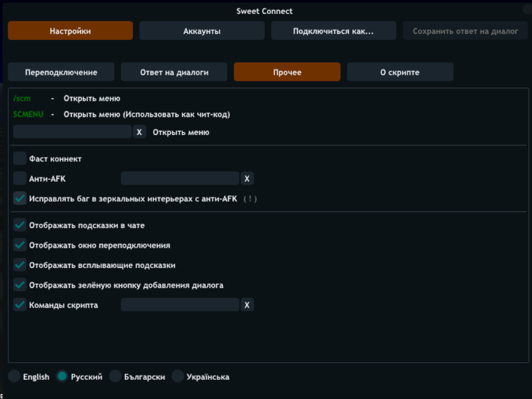Toggle Отображать всплывающие подсказки checkbox
The width and height of the screenshot is (532, 399).
point(20,265)
